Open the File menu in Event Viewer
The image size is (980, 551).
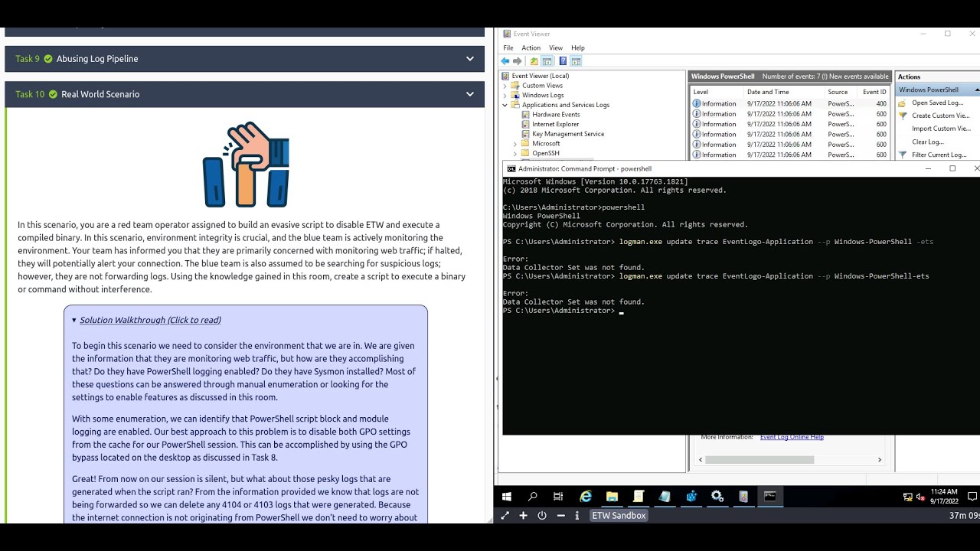pos(508,47)
